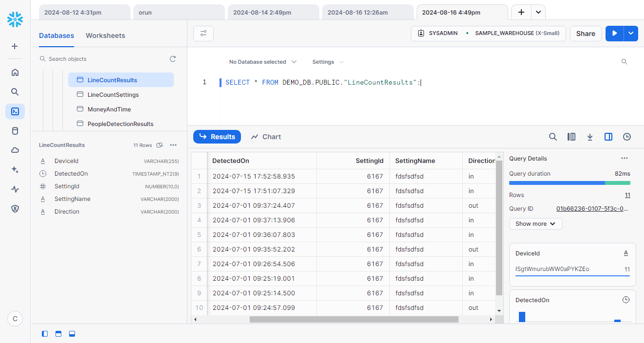644x343 pixels.
Task: Download the query results
Action: [x=589, y=137]
